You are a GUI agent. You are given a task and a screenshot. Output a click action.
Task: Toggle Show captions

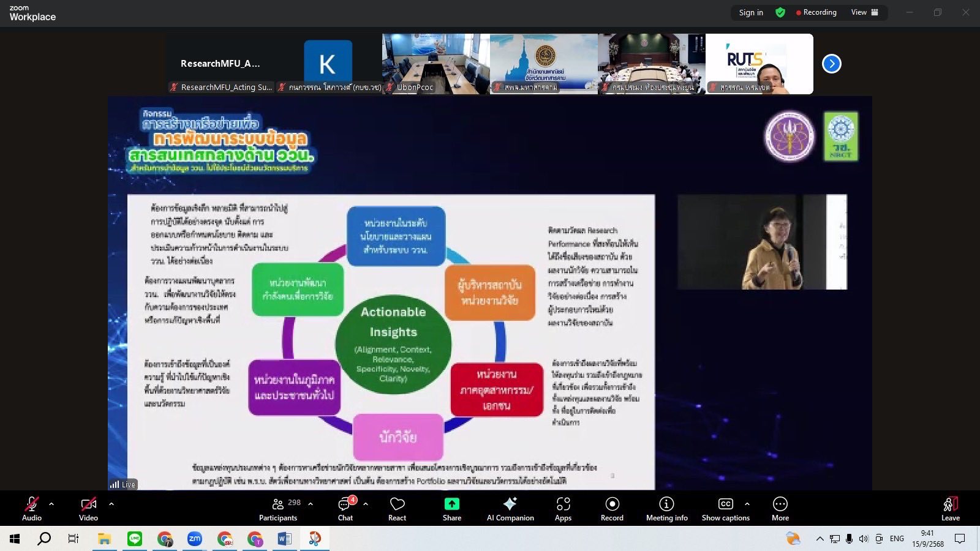pos(725,508)
